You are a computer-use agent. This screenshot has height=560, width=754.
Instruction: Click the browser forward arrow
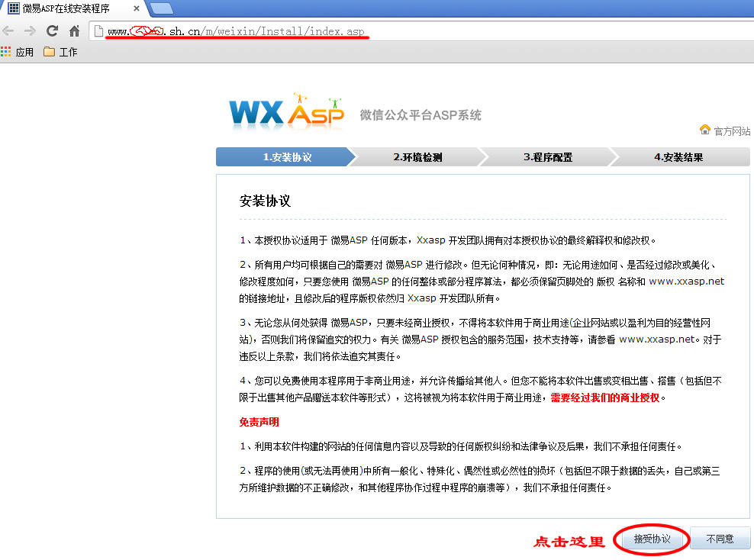(30, 32)
